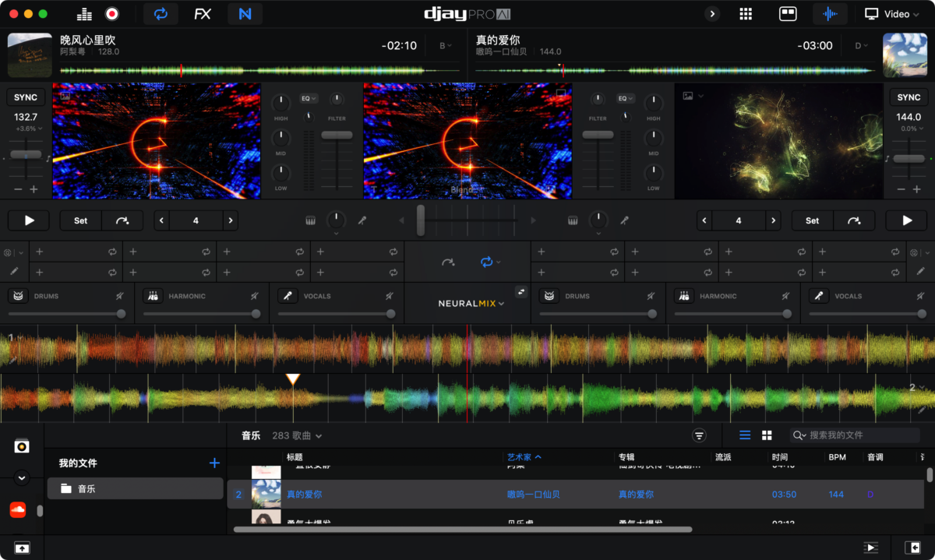Viewport: 935px width, 560px height.
Task: Click the right arrow toolbar button
Action: click(x=712, y=14)
